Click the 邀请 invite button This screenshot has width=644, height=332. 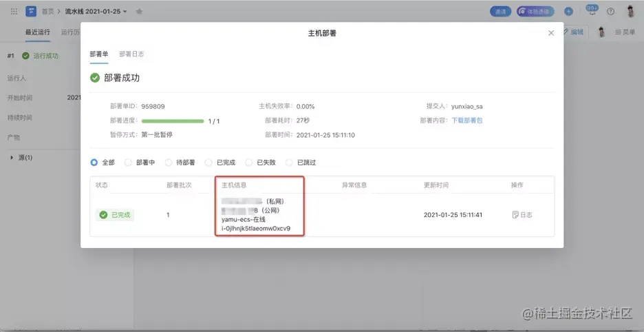coord(500,12)
